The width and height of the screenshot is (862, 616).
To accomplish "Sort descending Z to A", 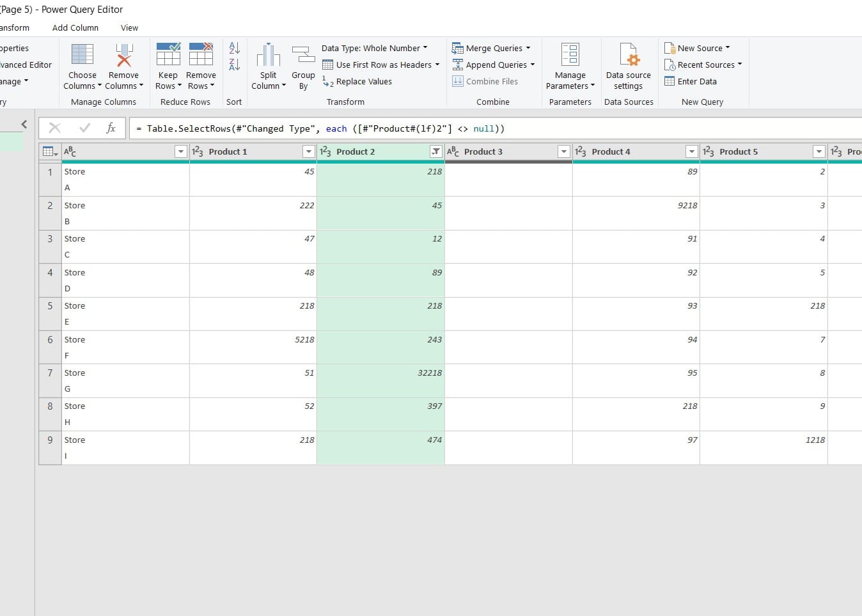I will pyautogui.click(x=235, y=65).
